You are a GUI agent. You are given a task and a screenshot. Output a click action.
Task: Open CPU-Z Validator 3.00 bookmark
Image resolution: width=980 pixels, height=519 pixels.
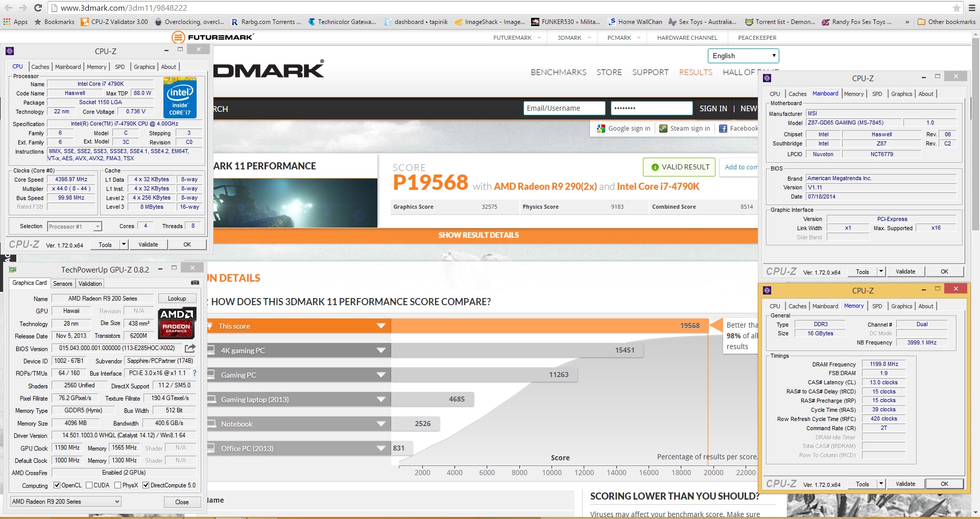tap(114, 22)
